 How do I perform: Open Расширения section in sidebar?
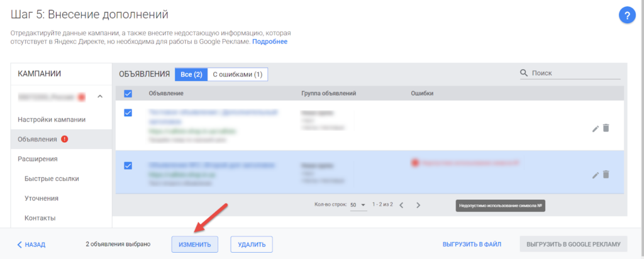click(x=38, y=159)
